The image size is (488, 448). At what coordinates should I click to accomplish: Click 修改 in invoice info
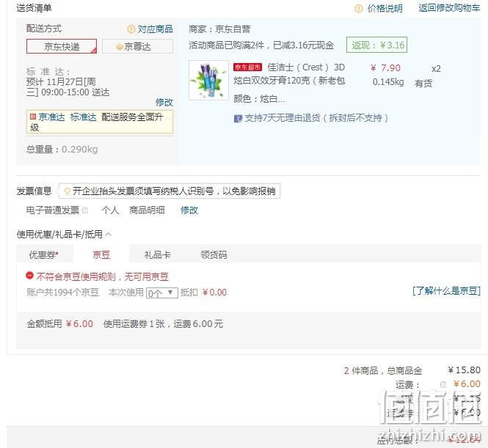189,210
